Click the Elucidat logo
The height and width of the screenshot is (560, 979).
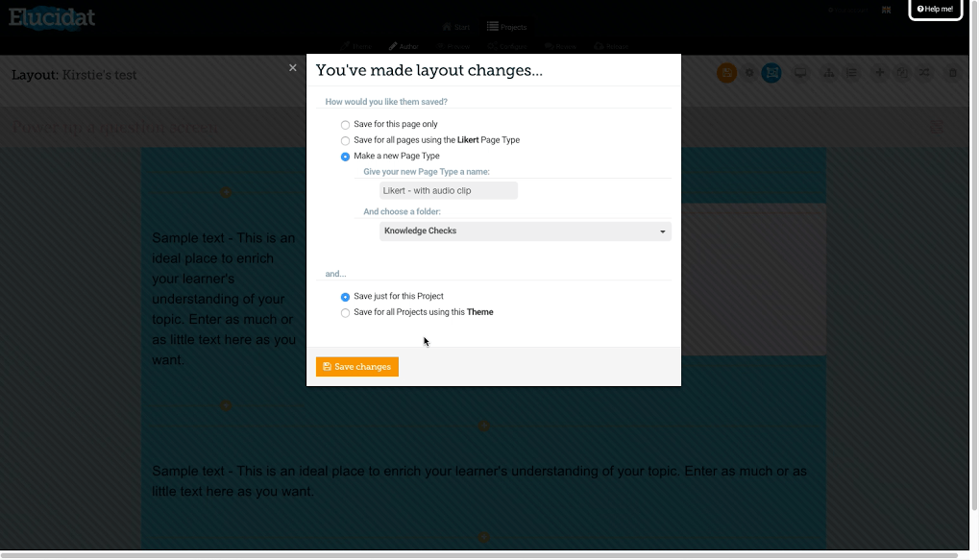(x=52, y=17)
